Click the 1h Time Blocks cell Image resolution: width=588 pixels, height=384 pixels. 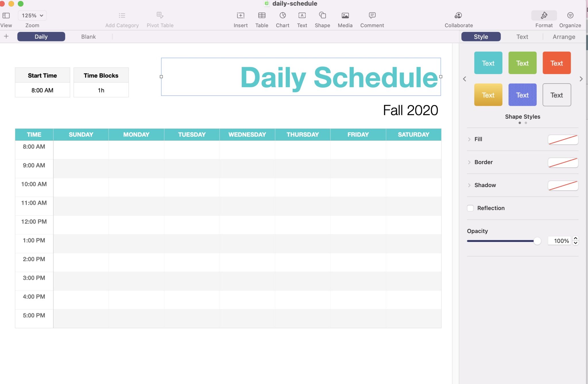(101, 90)
